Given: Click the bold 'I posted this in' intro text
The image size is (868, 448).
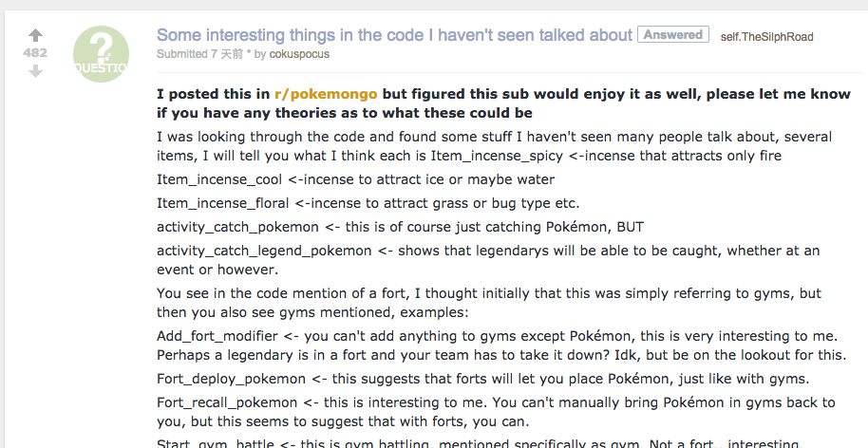Looking at the screenshot, I should [x=215, y=94].
